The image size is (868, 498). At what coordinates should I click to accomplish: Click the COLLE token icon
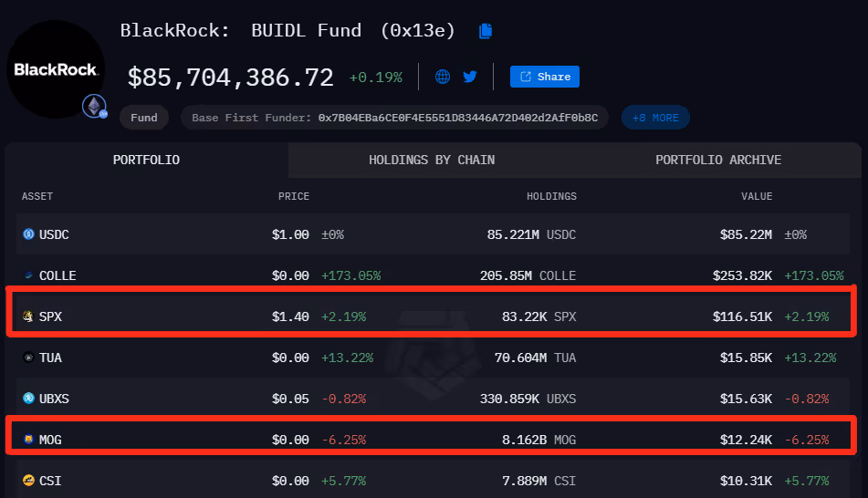pyautogui.click(x=28, y=275)
